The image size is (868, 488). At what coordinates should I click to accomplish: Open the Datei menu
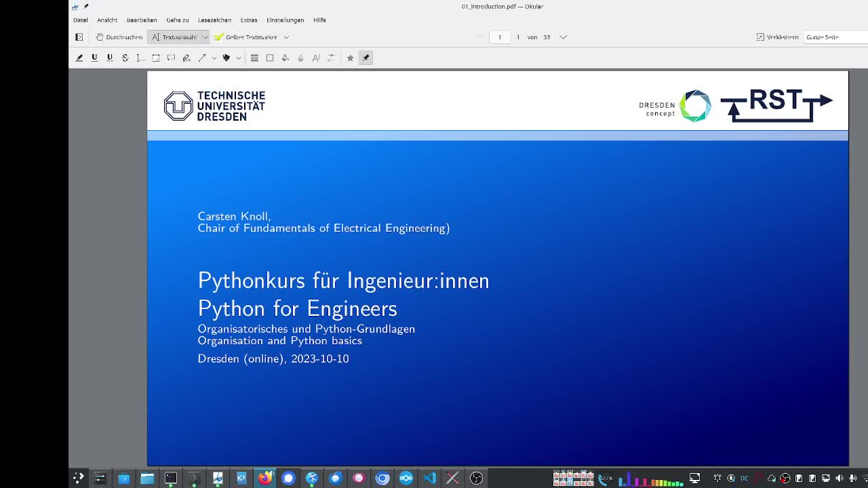point(81,20)
